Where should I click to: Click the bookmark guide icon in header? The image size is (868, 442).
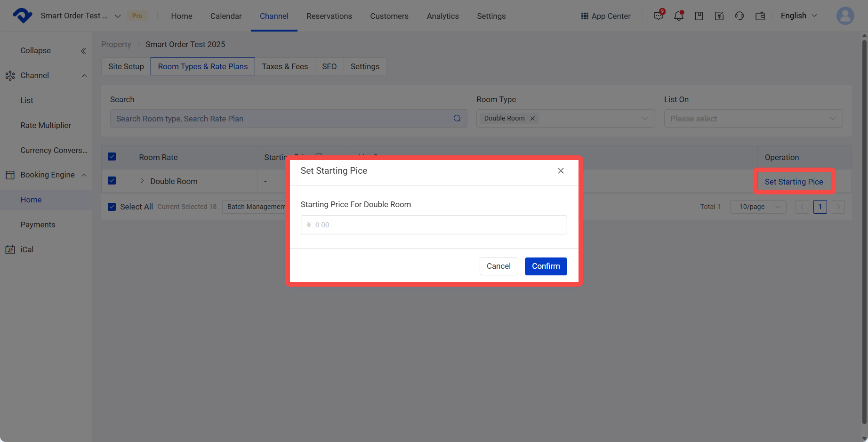[x=699, y=16]
